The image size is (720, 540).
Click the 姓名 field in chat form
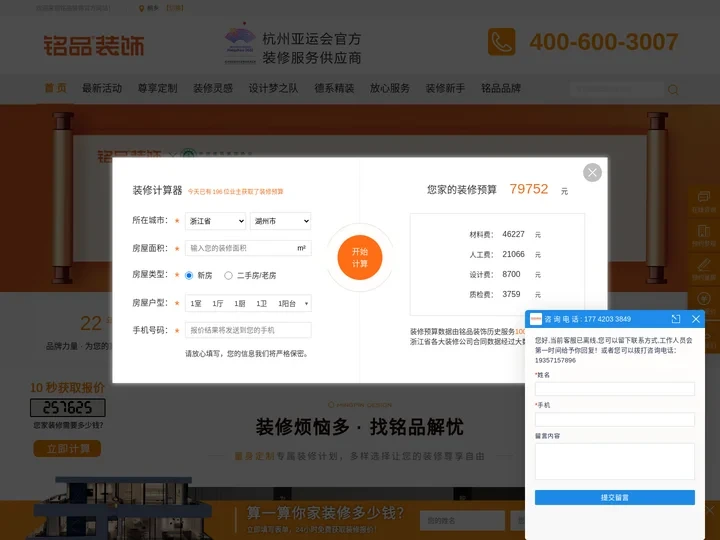[614, 389]
